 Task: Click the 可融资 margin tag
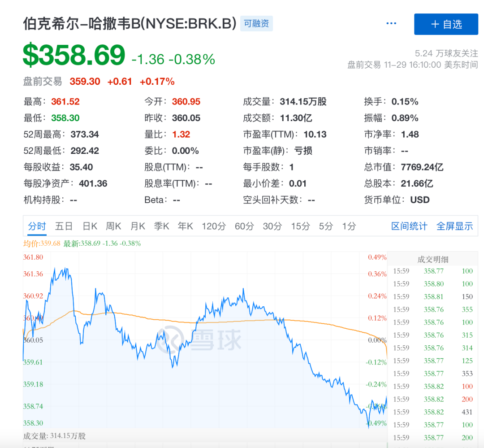pos(256,24)
